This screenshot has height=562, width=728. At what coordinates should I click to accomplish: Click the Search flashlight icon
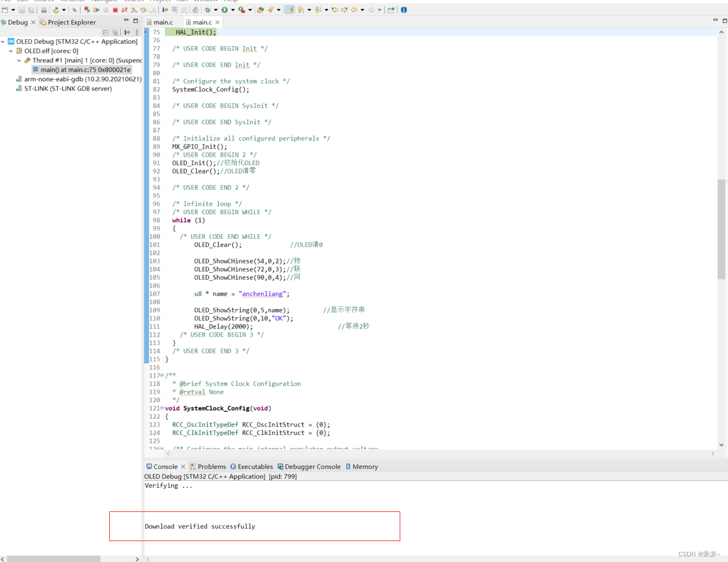click(271, 10)
